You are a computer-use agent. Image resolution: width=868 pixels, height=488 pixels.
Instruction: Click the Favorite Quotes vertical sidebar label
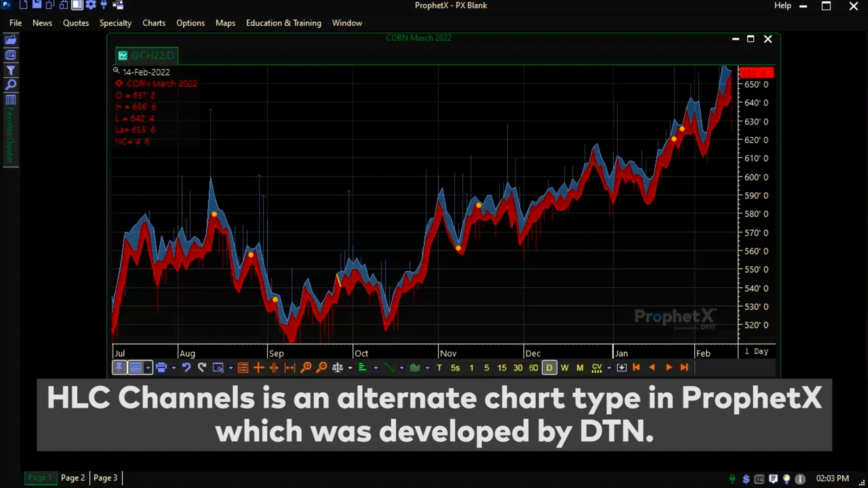[10, 135]
